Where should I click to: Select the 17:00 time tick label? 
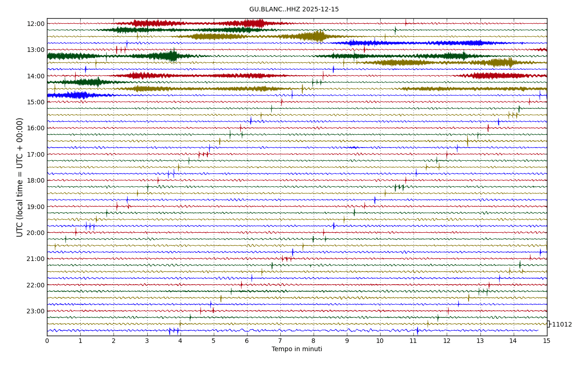pyautogui.click(x=36, y=154)
